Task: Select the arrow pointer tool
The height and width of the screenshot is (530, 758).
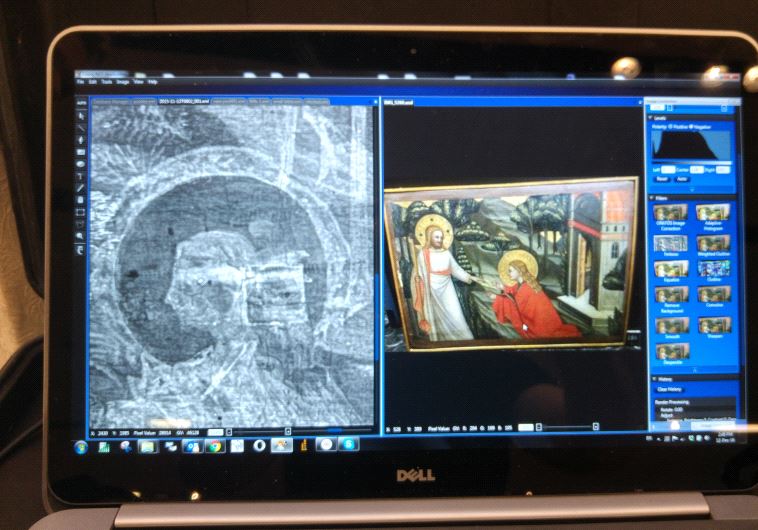Action: click(x=82, y=115)
